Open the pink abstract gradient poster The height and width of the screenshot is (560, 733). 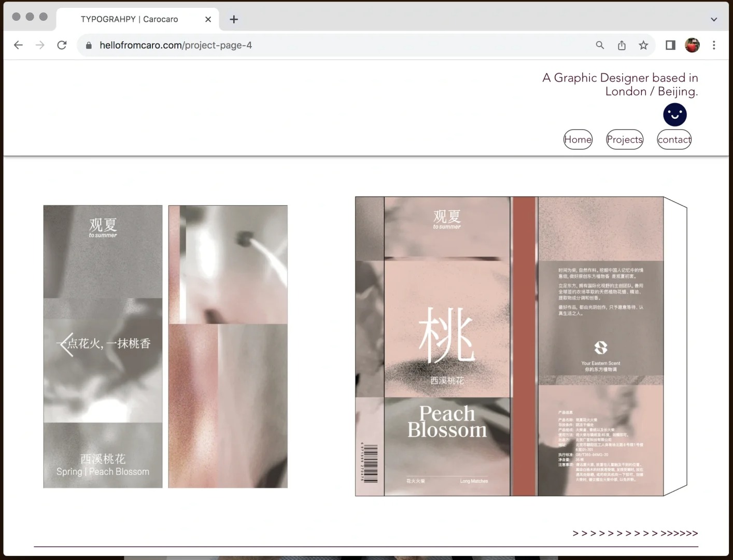228,346
